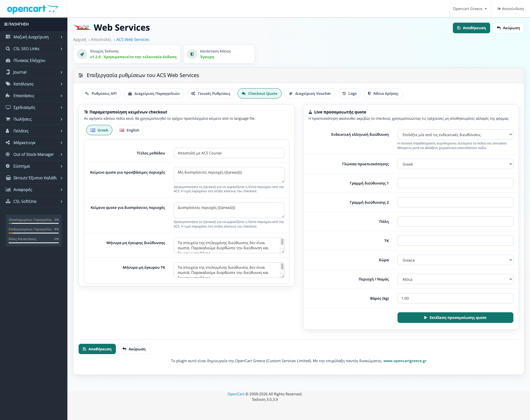Click the CSL SEO Links magnifier icon
The width and height of the screenshot is (530, 420).
coord(8,49)
